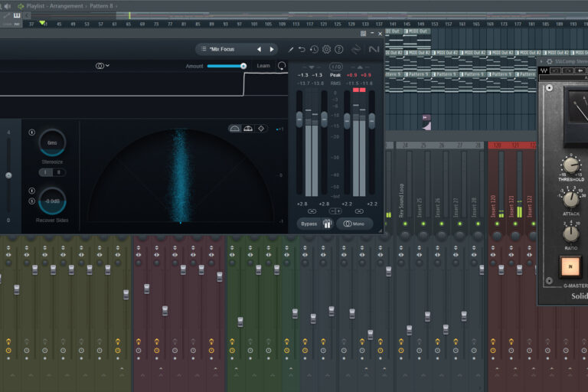Click the red output clip indicator
This screenshot has height=392, width=588.
[359, 90]
